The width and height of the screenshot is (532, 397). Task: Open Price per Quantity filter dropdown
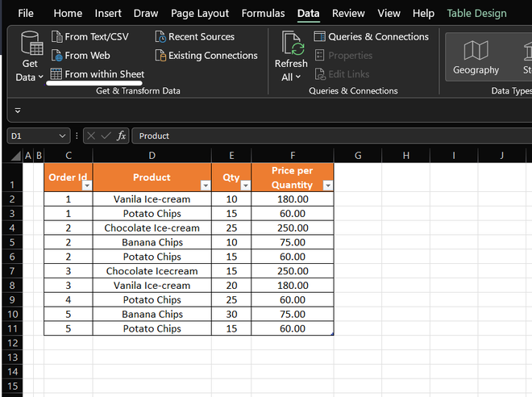328,186
